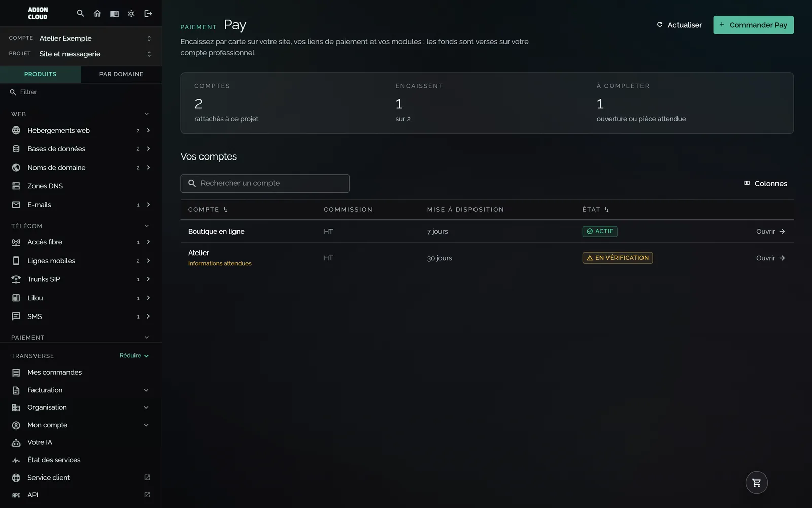This screenshot has height=508, width=812.
Task: Open Mes commandes menu item
Action: (81, 372)
